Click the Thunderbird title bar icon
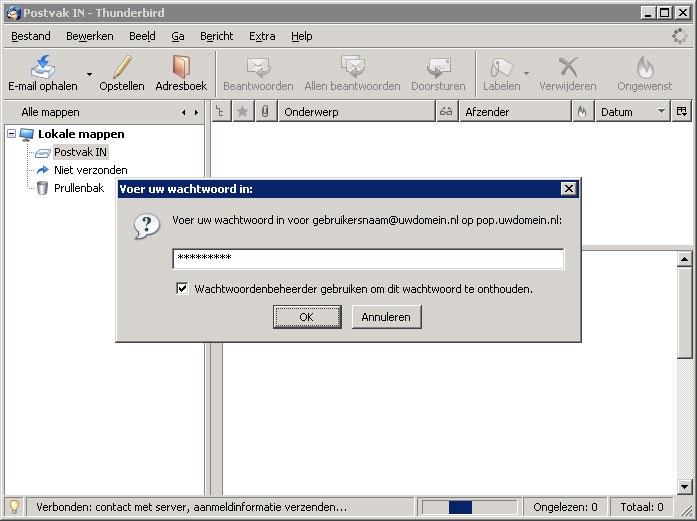The image size is (697, 521). 14,13
